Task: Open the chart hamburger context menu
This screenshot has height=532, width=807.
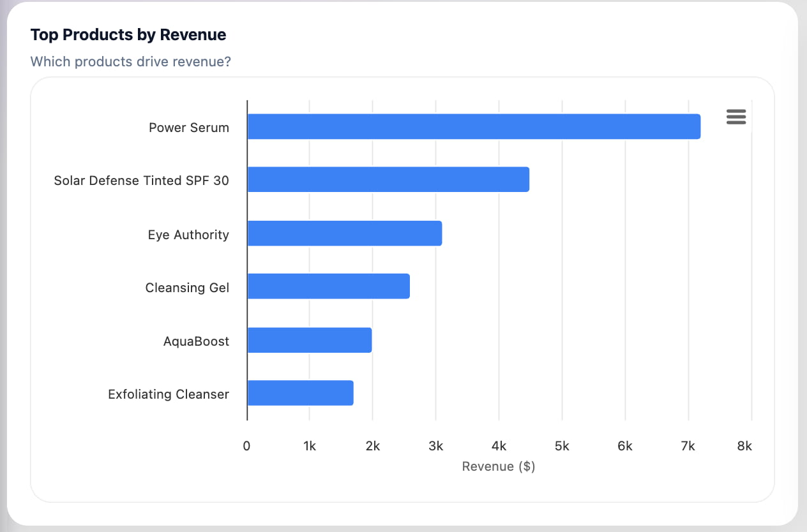Action: pyautogui.click(x=736, y=117)
